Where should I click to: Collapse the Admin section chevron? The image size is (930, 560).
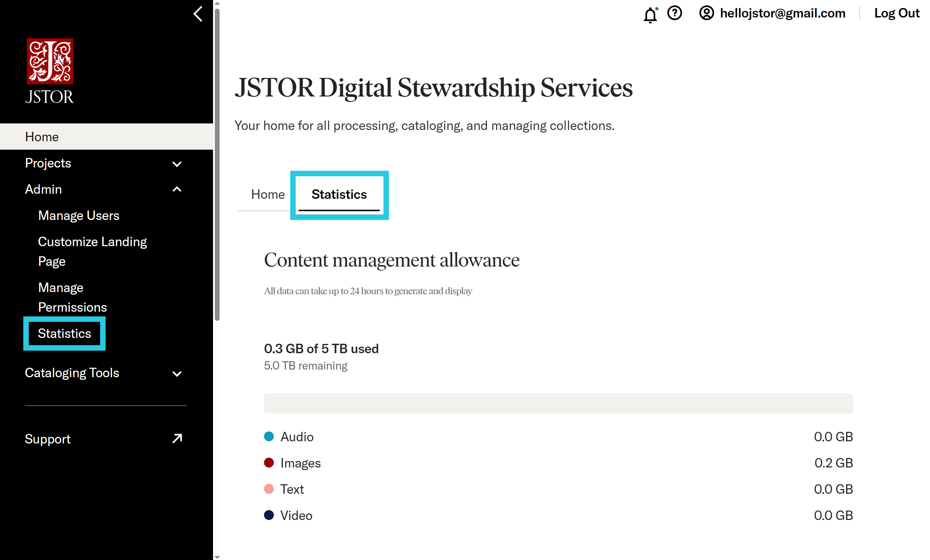pos(177,189)
